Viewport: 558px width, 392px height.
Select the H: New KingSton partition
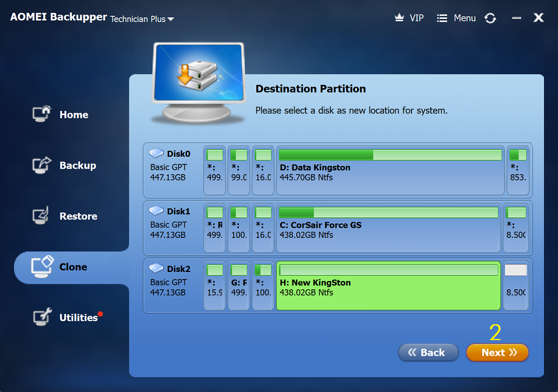[x=388, y=286]
